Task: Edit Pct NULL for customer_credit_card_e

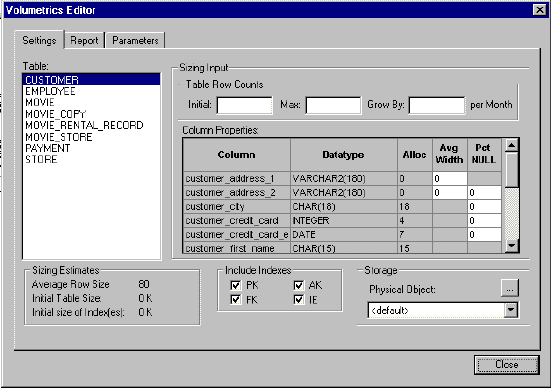Action: pos(484,235)
